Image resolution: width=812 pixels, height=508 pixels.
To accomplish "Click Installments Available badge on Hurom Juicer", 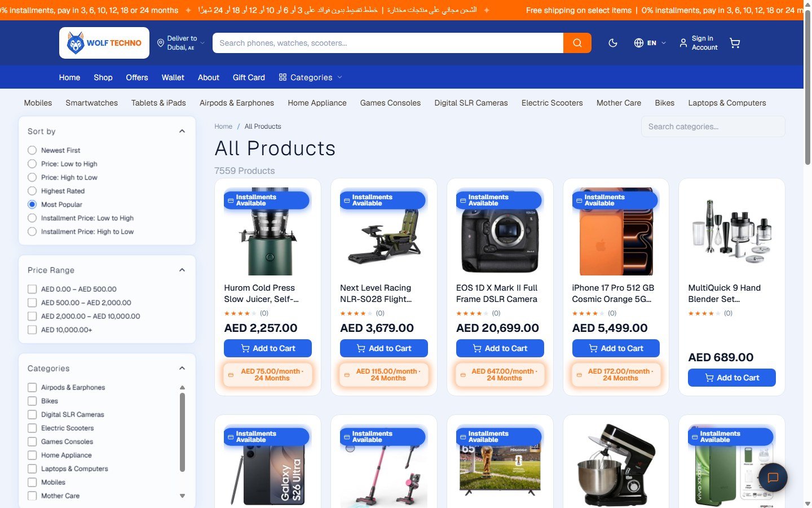I will [x=267, y=200].
